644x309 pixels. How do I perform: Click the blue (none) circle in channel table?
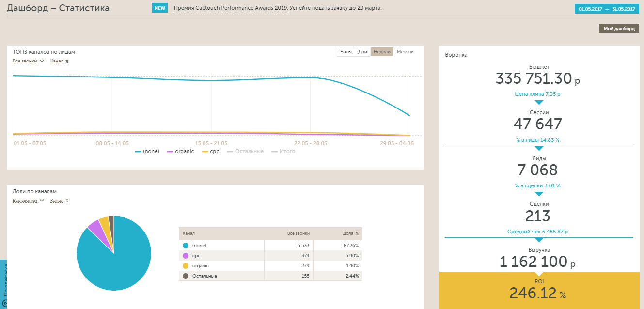pos(185,246)
